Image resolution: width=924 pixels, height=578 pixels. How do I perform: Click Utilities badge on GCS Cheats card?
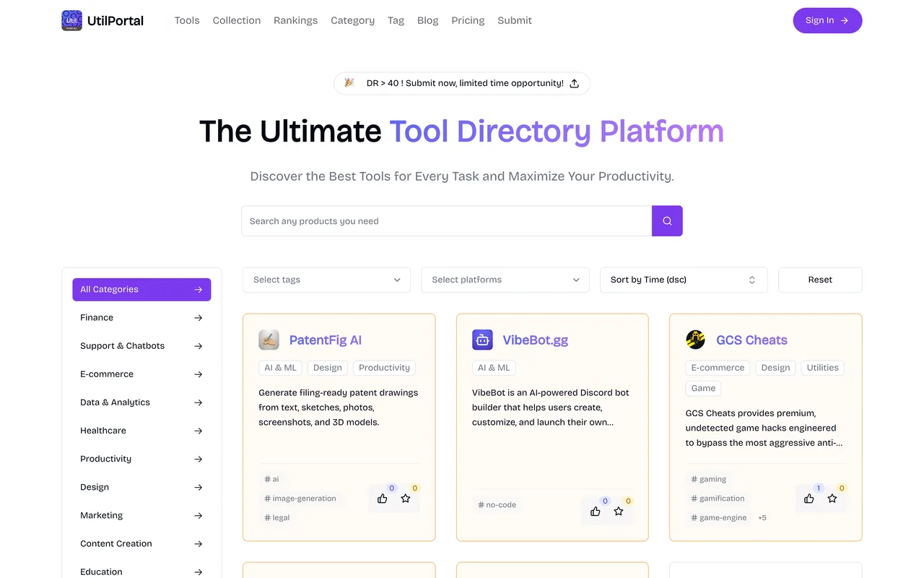[822, 368]
